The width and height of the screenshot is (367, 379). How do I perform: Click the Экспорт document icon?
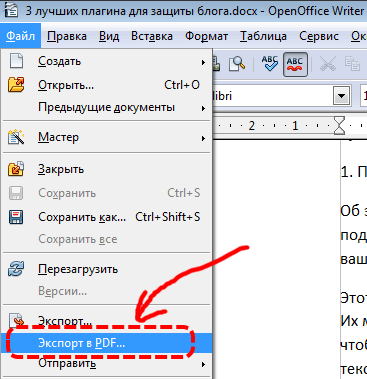(16, 319)
